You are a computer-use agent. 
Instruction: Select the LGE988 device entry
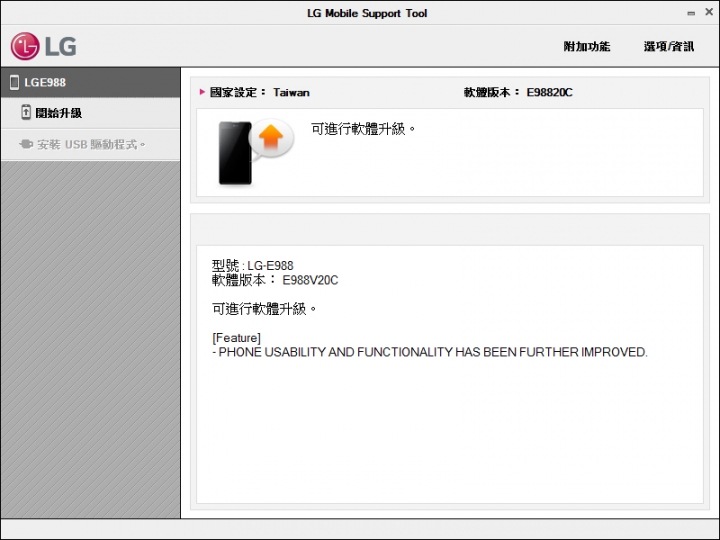[x=90, y=82]
